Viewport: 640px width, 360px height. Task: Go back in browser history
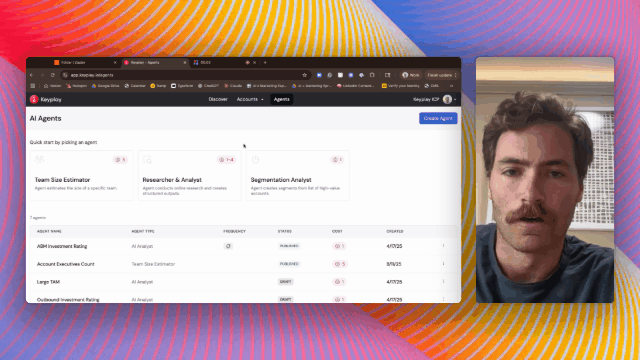coord(31,75)
